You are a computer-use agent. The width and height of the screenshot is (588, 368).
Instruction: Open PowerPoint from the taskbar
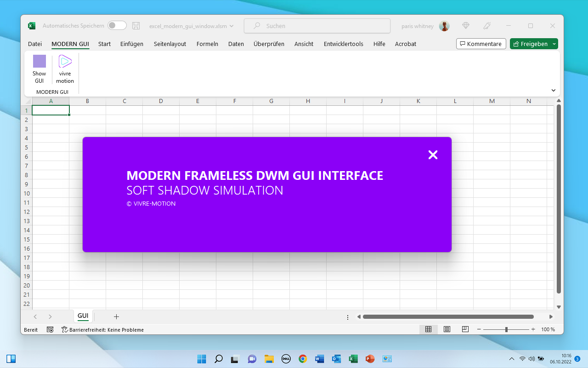pyautogui.click(x=370, y=358)
